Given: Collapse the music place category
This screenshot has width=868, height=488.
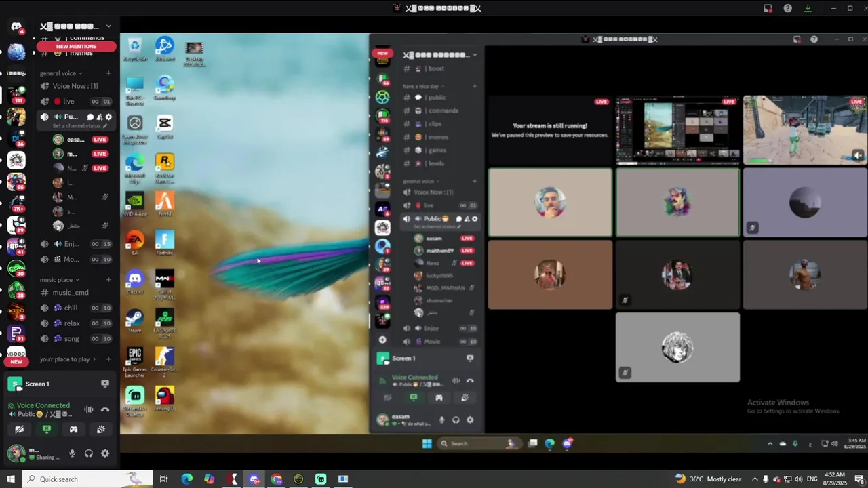Looking at the screenshot, I should 59,280.
